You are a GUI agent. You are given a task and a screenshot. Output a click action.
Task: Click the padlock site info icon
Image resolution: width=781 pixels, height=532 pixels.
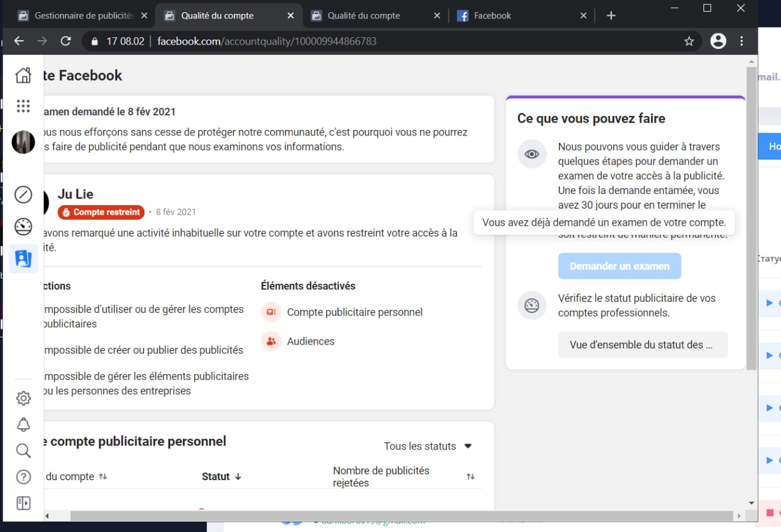(x=95, y=41)
